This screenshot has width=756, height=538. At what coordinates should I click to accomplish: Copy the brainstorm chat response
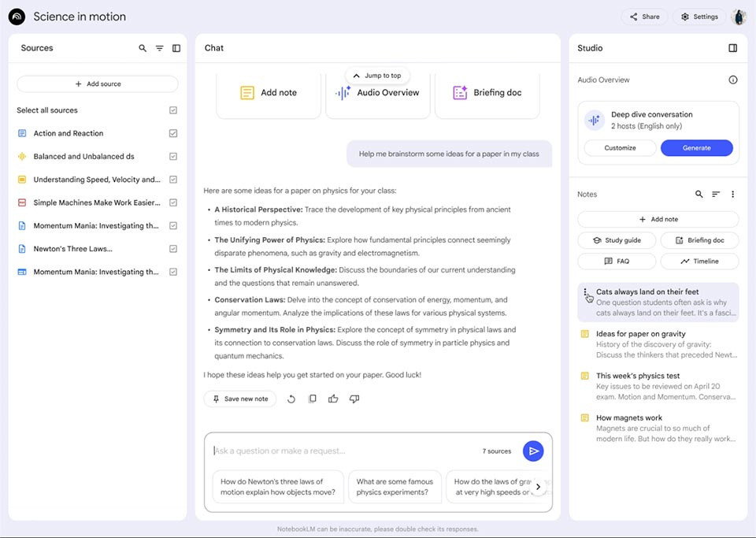(312, 399)
